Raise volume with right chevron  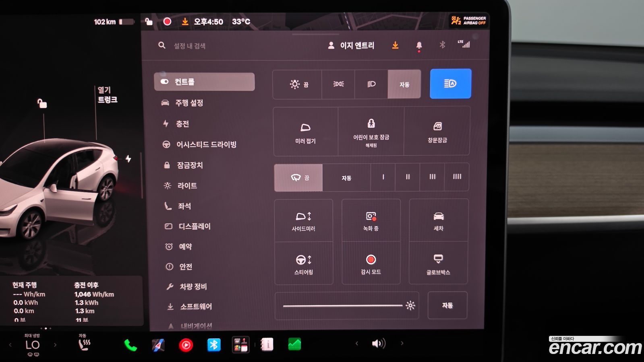[402, 343]
